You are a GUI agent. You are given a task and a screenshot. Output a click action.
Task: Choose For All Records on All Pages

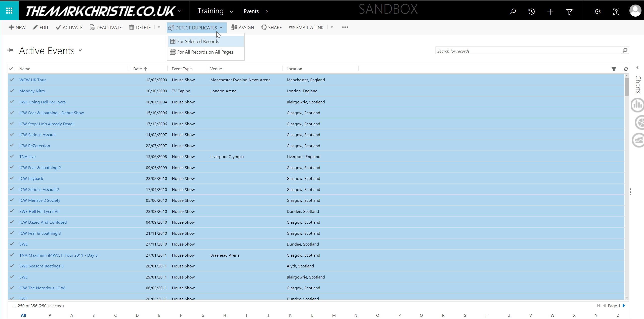[206, 52]
